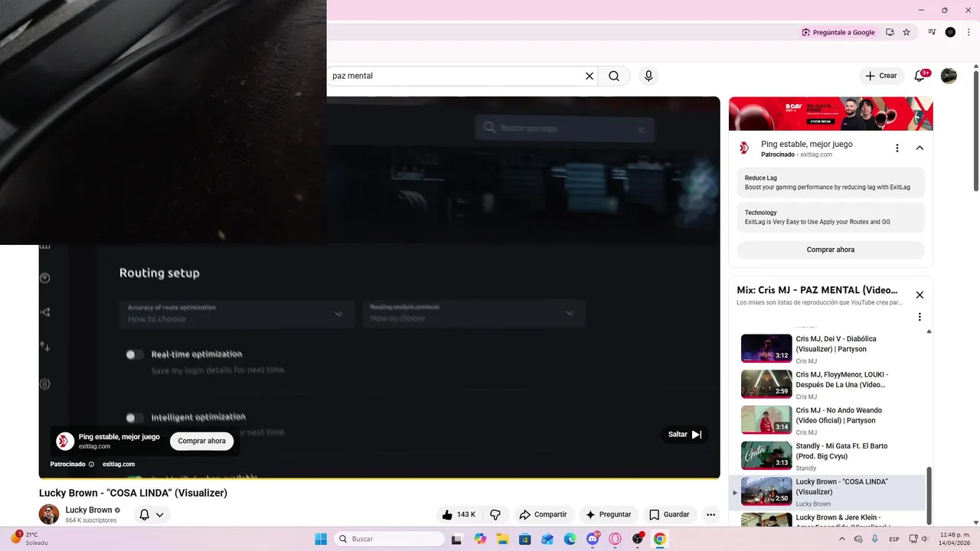Click the exitlag.com link below the ad overlay
This screenshot has height=551, width=980.
click(119, 464)
